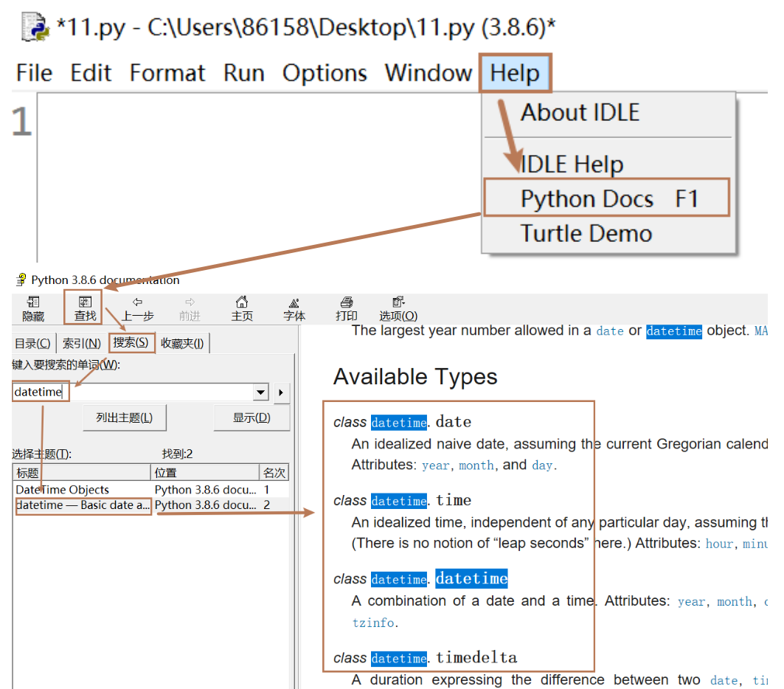Click the date link in timedelta description
Viewport: 784px width, 689px height.
pos(724,680)
